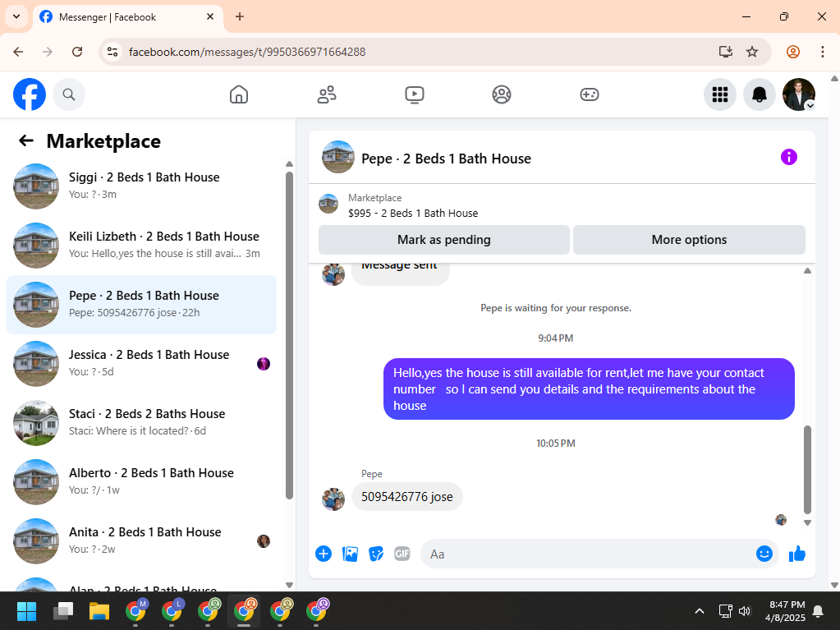Image resolution: width=840 pixels, height=630 pixels.
Task: Choose a sticker with the sticker icon
Action: 376,554
